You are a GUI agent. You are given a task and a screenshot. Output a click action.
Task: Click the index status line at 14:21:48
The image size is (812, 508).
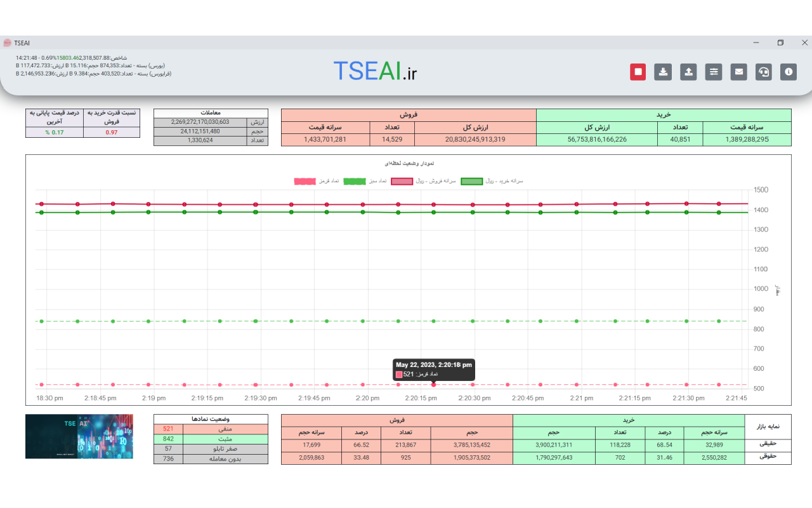[x=72, y=58]
